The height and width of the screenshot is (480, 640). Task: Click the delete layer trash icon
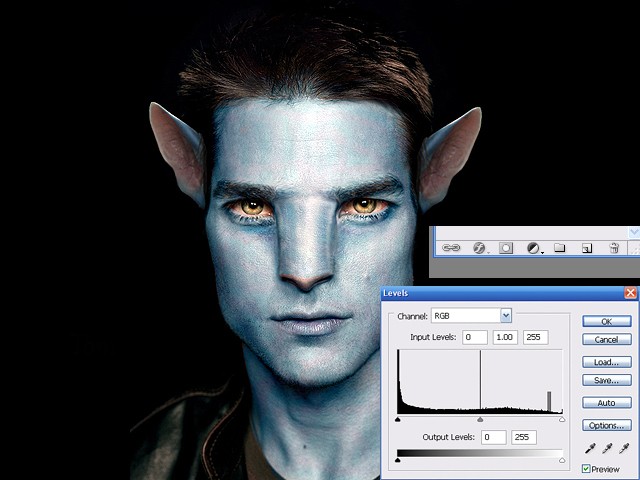(x=614, y=248)
